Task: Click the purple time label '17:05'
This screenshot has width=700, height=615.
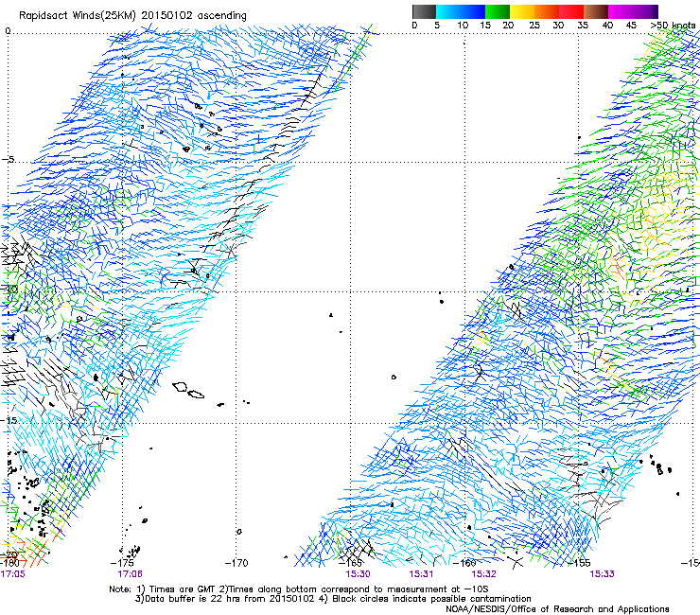Action: pos(13,574)
